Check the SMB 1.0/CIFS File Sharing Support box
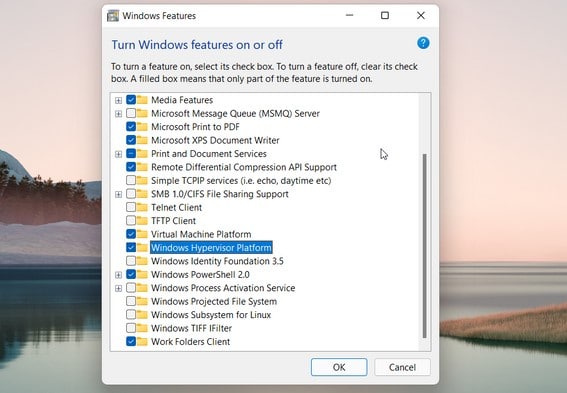The height and width of the screenshot is (393, 567). [131, 194]
